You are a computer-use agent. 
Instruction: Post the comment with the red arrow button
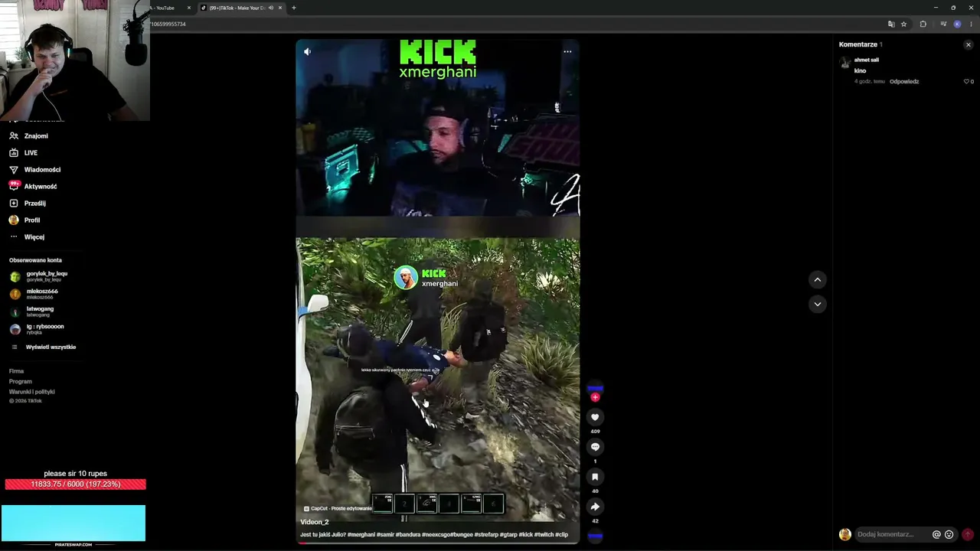click(x=967, y=535)
